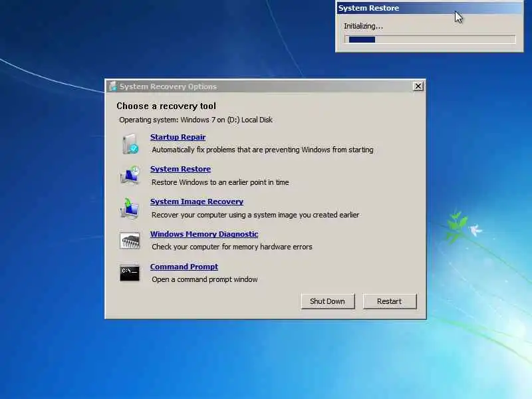Click the System Restore window title bar
Viewport: 532px width, 399px height.
pyautogui.click(x=430, y=8)
